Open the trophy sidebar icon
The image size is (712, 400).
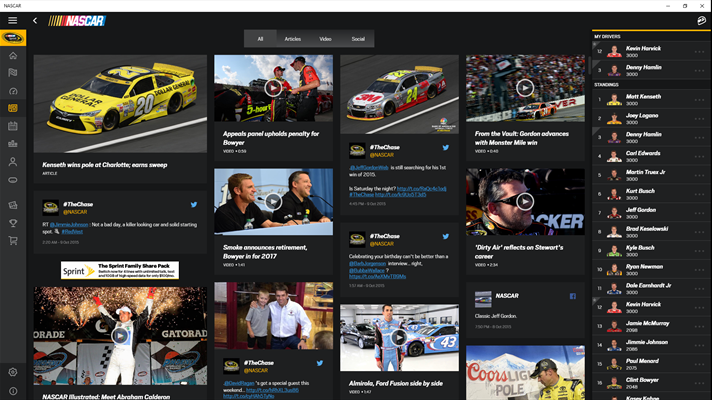tap(13, 223)
